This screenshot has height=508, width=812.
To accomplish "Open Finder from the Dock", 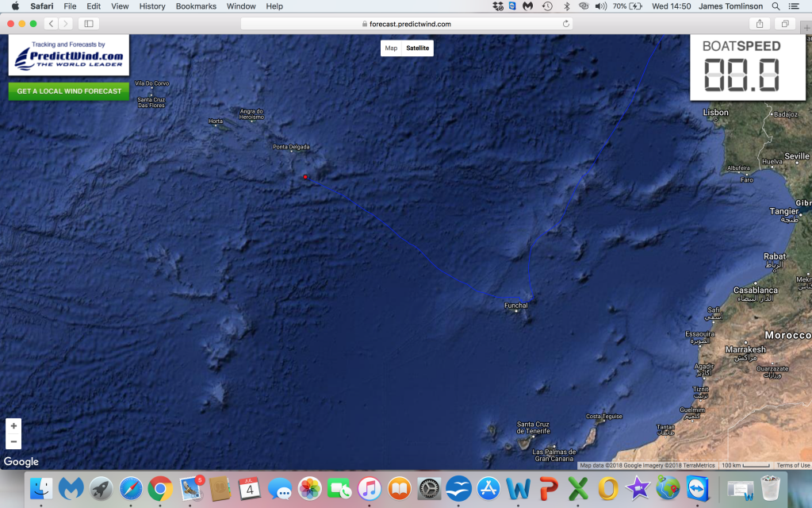I will coord(41,488).
